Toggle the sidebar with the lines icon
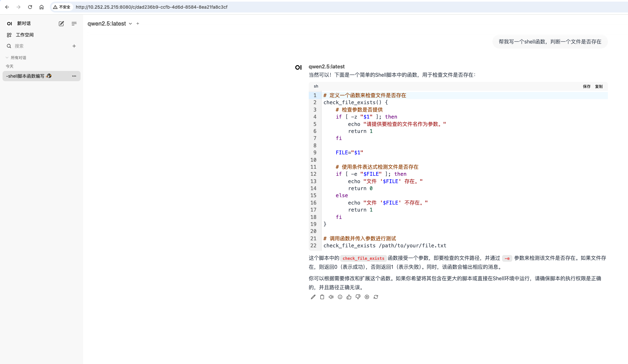The image size is (628, 364). (x=74, y=24)
